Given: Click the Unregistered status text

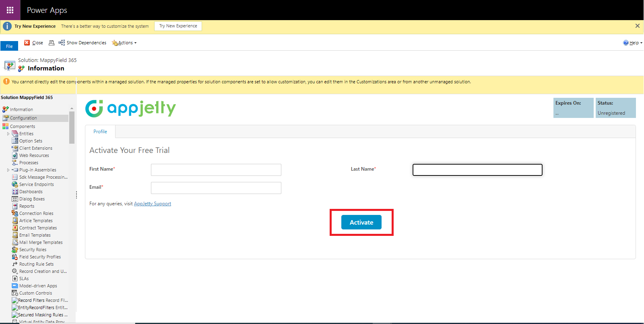Looking at the screenshot, I should tap(611, 113).
